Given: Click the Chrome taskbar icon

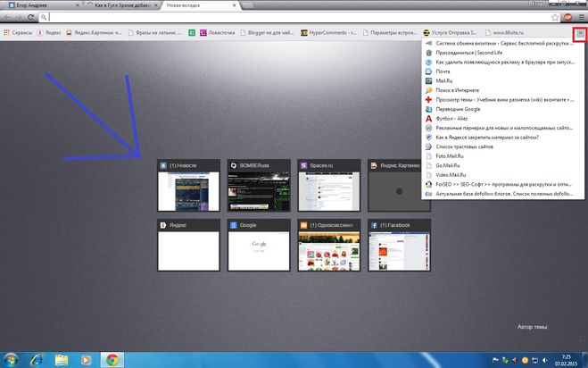Looking at the screenshot, I should (112, 360).
